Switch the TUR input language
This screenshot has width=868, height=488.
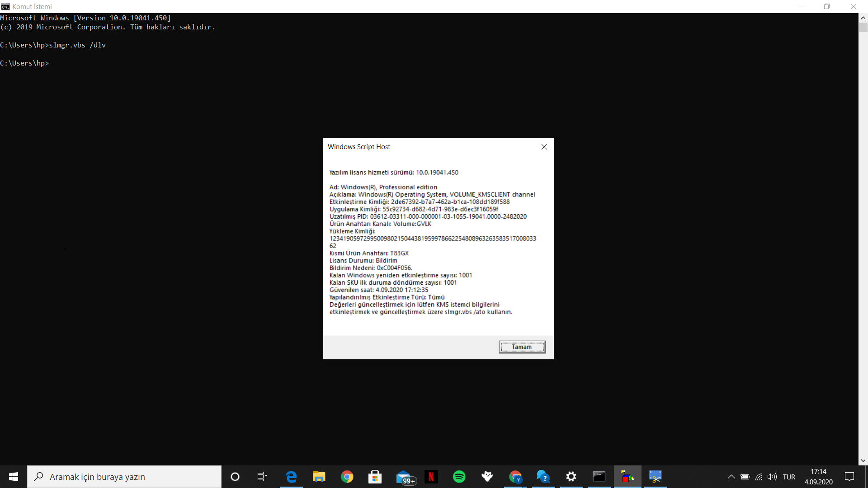click(x=789, y=477)
